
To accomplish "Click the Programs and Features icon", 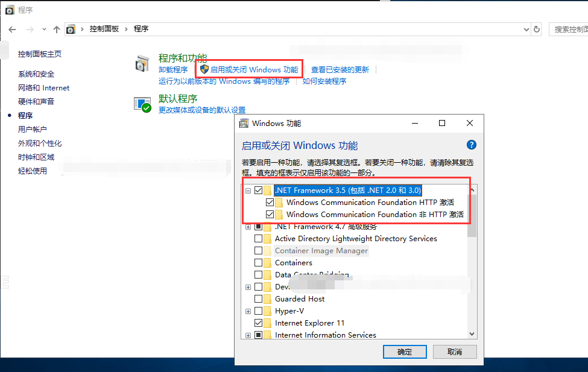I will [x=142, y=63].
